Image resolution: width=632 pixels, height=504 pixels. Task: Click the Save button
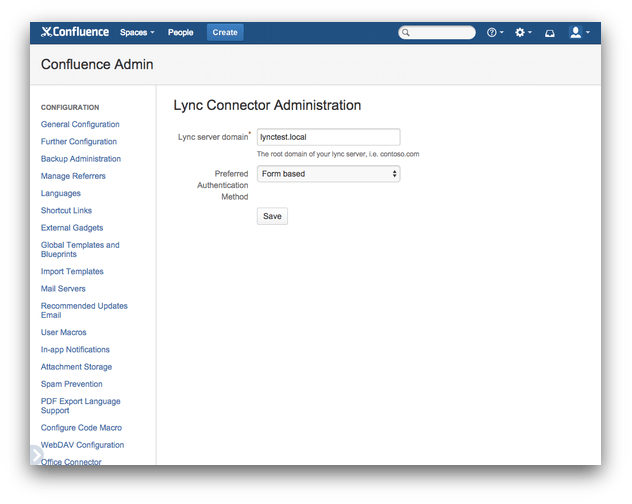coord(272,216)
